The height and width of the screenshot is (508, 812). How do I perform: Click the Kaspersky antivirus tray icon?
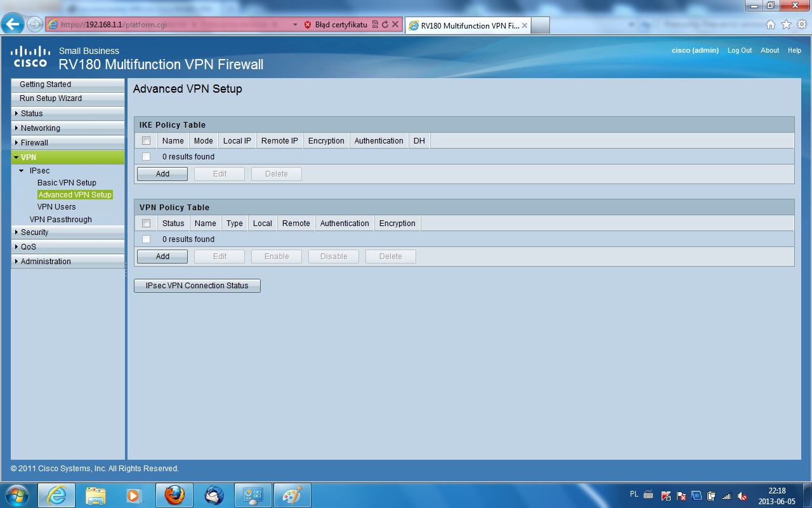pos(666,496)
